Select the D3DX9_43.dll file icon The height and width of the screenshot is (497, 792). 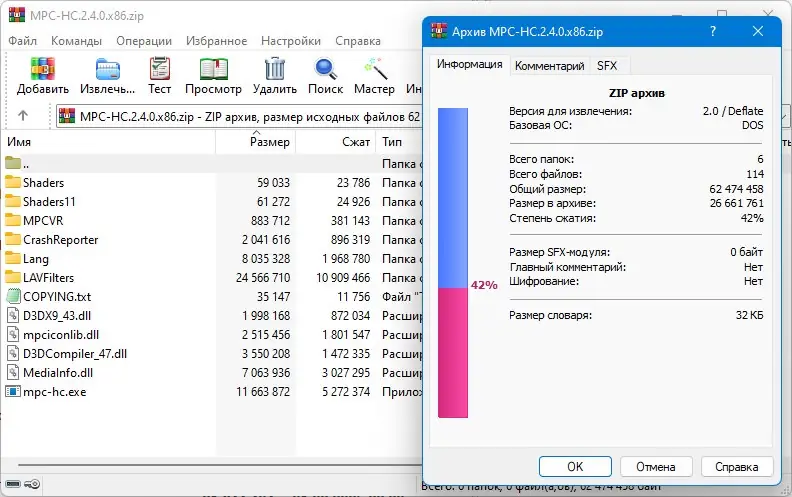click(13, 315)
